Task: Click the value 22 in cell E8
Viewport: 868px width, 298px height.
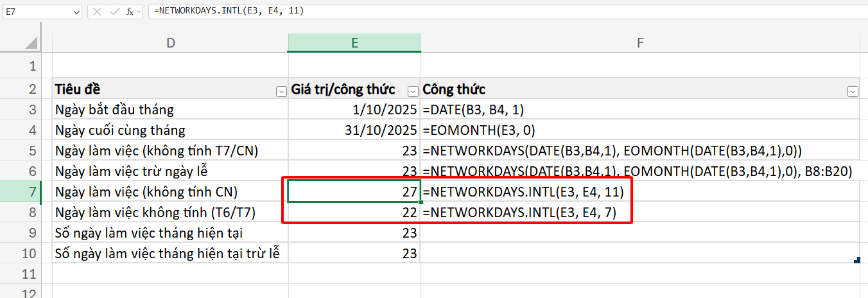Action: [410, 213]
